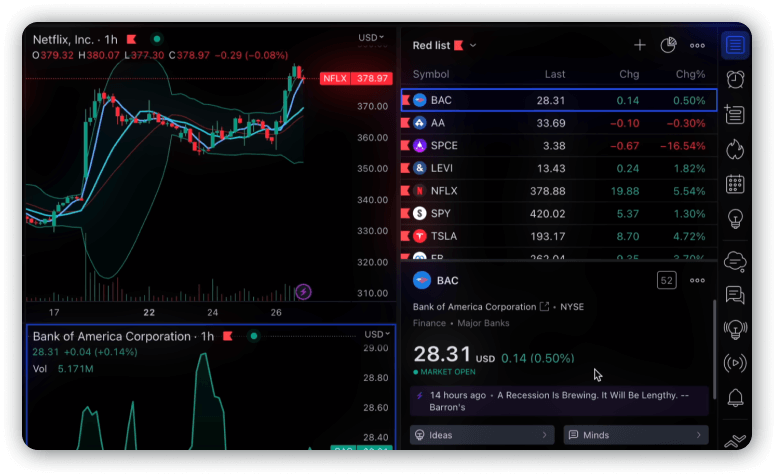This screenshot has height=476, width=778.
Task: Sort watchlist by Last column header
Action: point(555,74)
